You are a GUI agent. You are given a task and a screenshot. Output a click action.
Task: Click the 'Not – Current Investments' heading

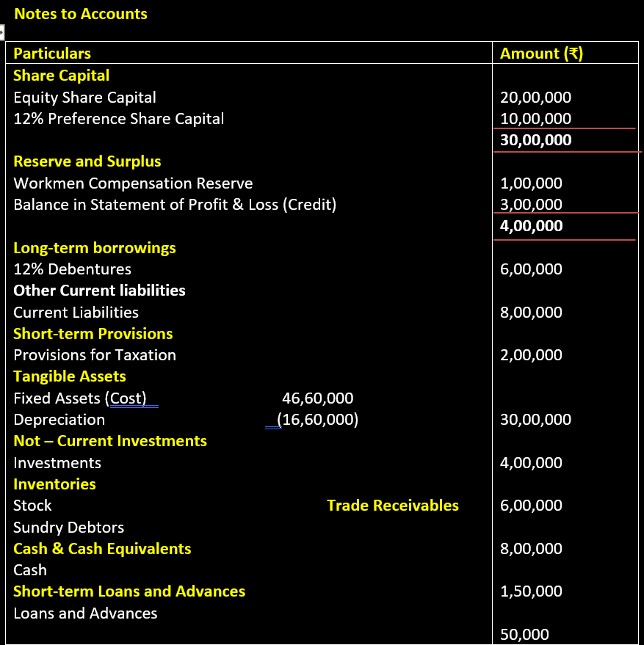click(110, 441)
